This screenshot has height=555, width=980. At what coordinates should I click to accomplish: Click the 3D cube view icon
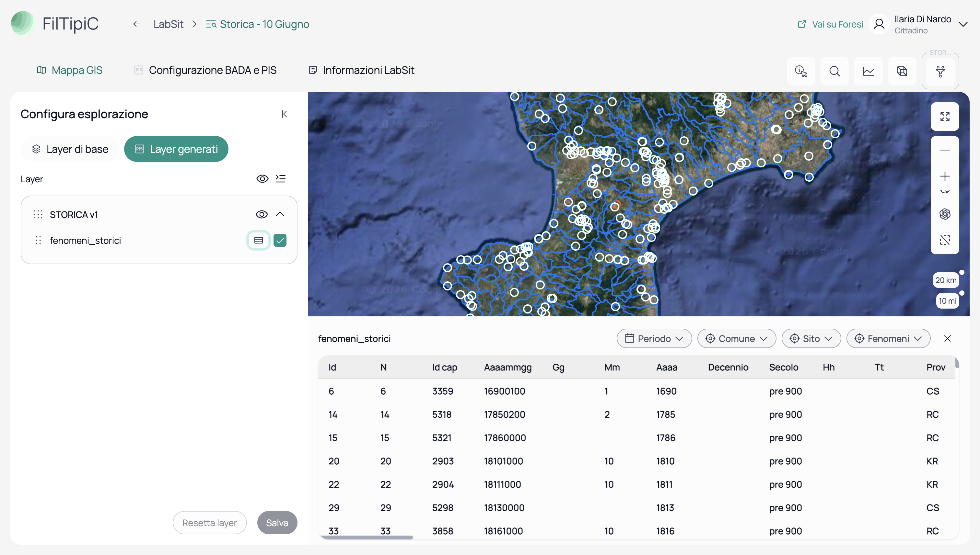coord(902,71)
